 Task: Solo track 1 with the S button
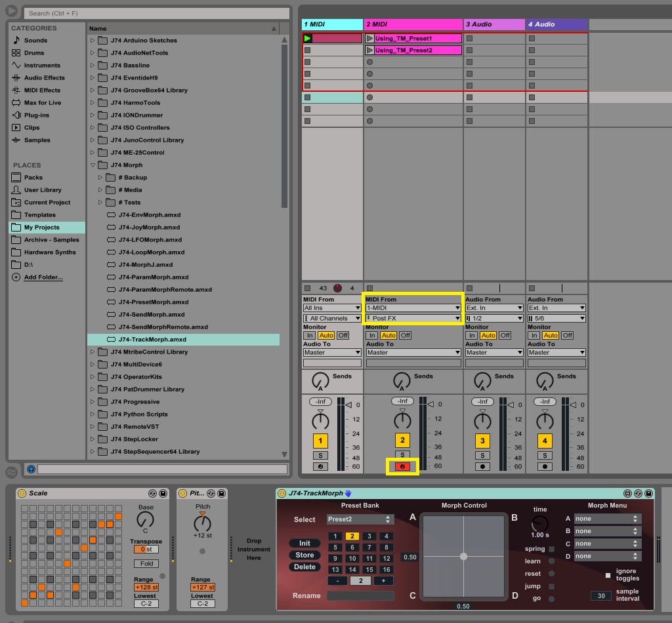[320, 455]
